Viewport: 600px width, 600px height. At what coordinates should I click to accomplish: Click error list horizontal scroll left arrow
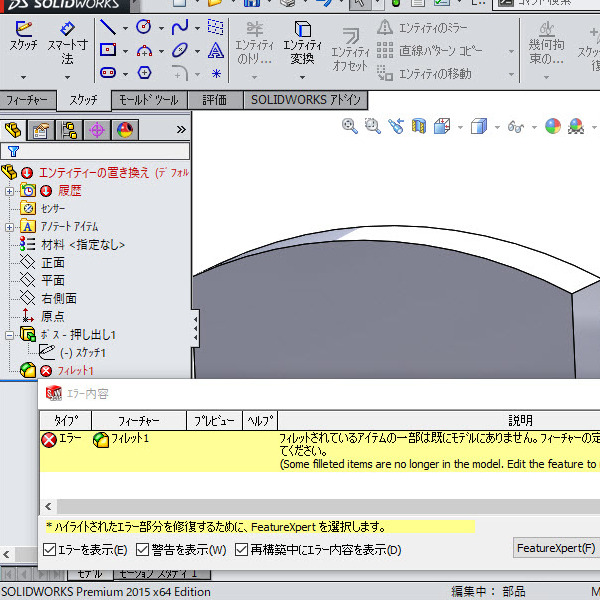tap(48, 507)
